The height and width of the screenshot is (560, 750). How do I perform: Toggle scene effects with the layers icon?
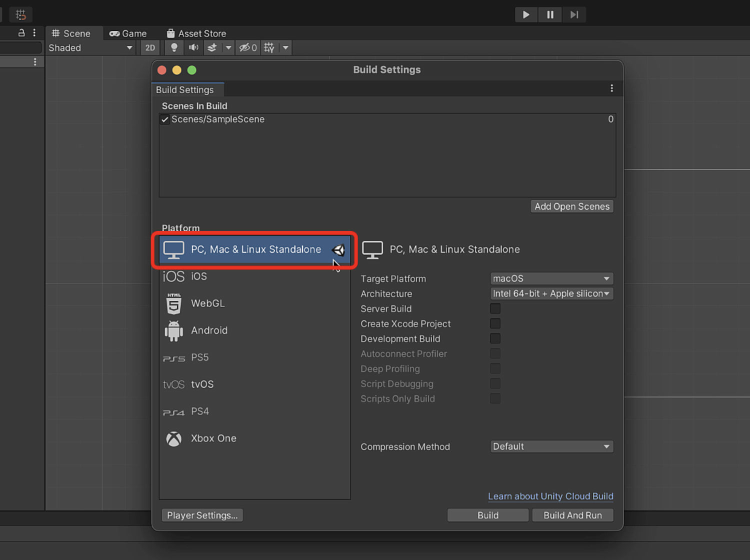(x=212, y=48)
